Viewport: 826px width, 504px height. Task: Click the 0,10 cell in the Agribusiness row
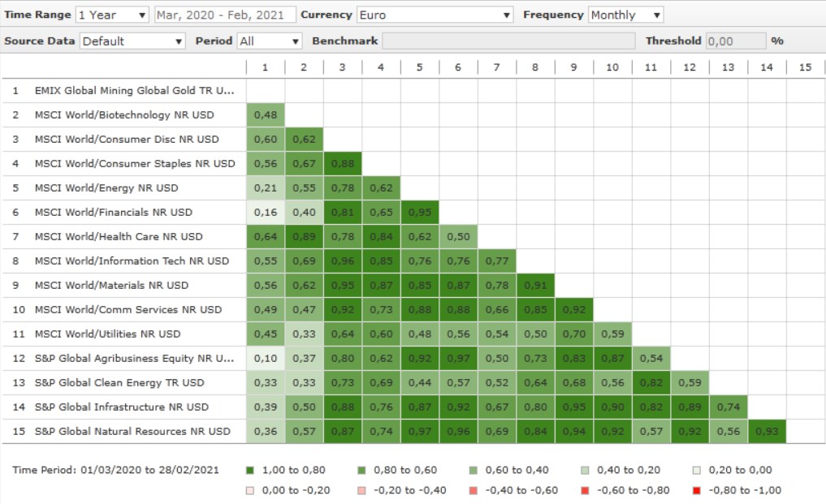(266, 359)
